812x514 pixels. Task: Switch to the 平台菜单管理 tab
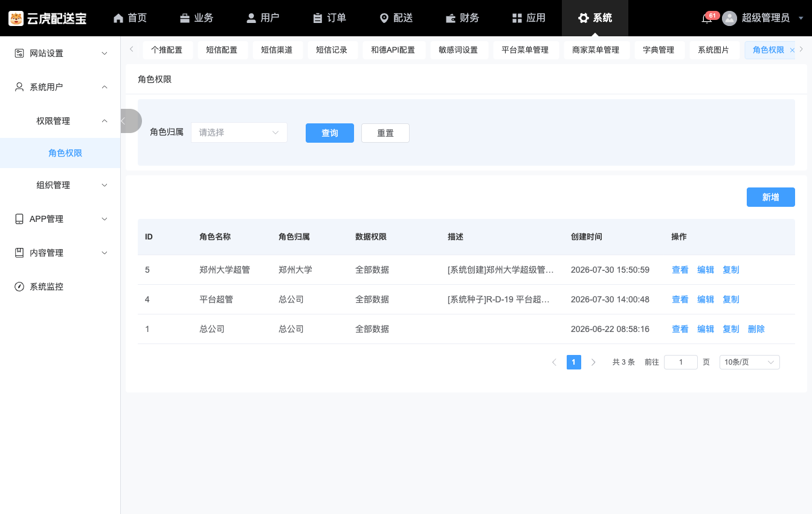pos(525,50)
